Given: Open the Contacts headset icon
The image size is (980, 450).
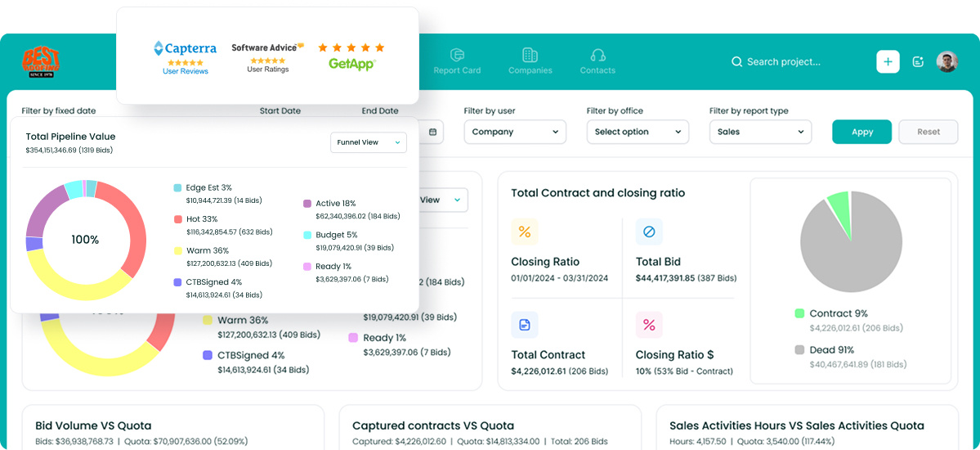Looking at the screenshot, I should point(597,55).
